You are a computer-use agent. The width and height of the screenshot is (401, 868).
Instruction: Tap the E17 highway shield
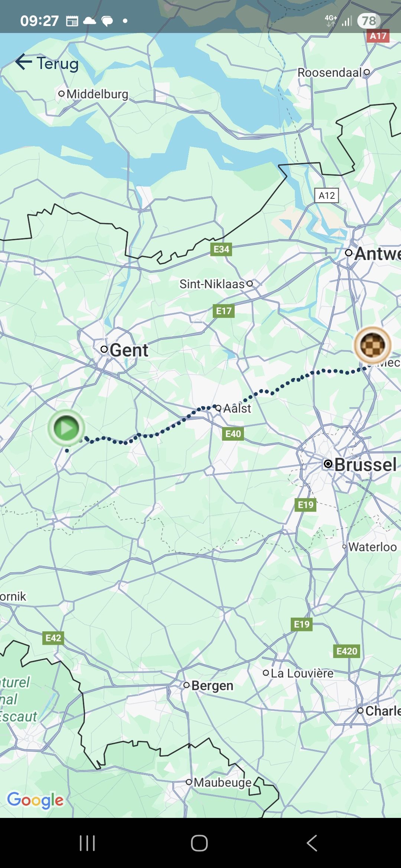224,311
